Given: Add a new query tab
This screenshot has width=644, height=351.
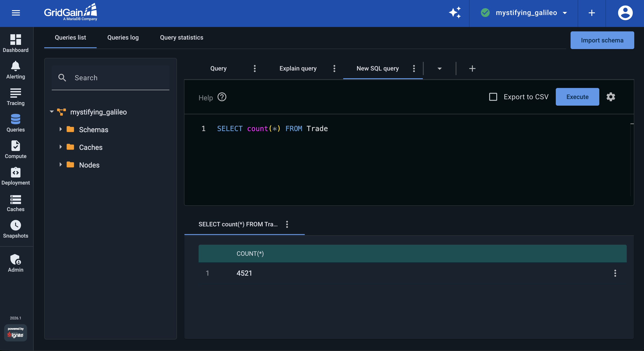Looking at the screenshot, I should pyautogui.click(x=472, y=69).
